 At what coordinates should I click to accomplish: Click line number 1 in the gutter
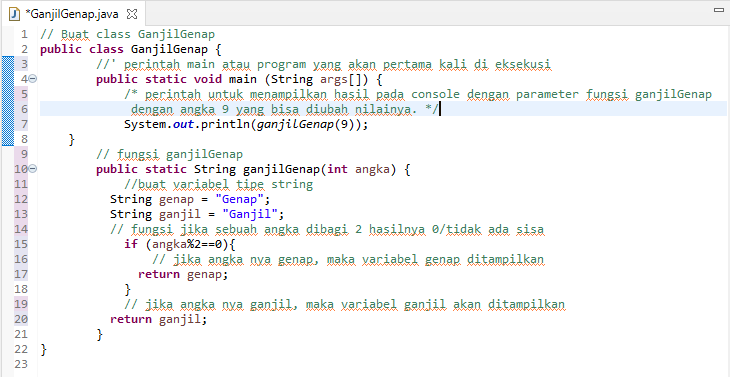pos(24,34)
